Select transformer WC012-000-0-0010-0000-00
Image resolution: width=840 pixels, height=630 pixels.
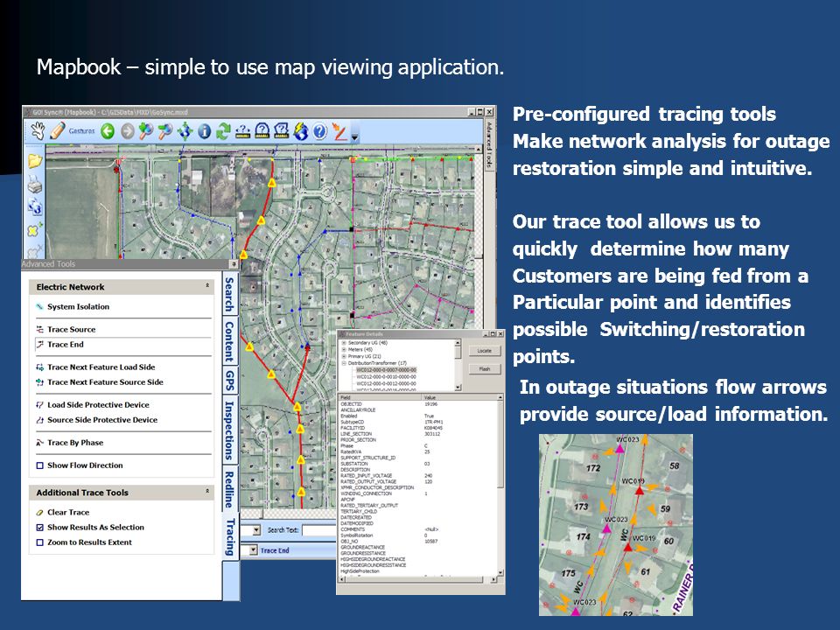tap(386, 376)
